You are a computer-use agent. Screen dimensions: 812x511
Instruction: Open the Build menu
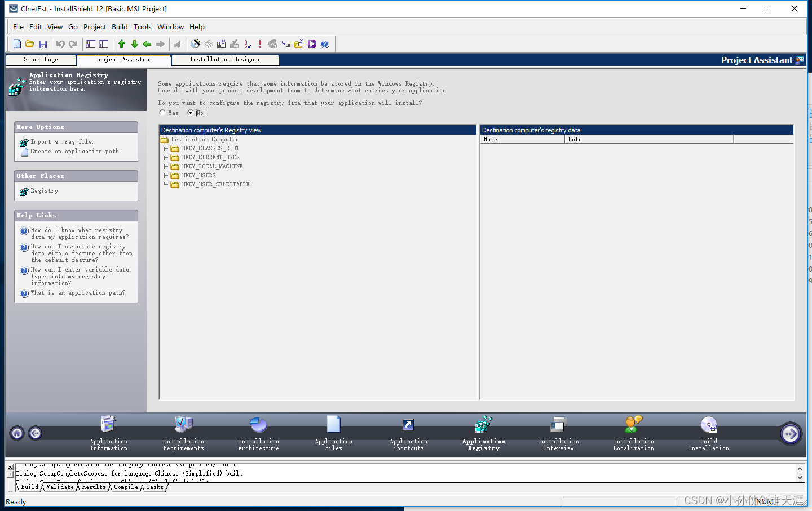[120, 26]
